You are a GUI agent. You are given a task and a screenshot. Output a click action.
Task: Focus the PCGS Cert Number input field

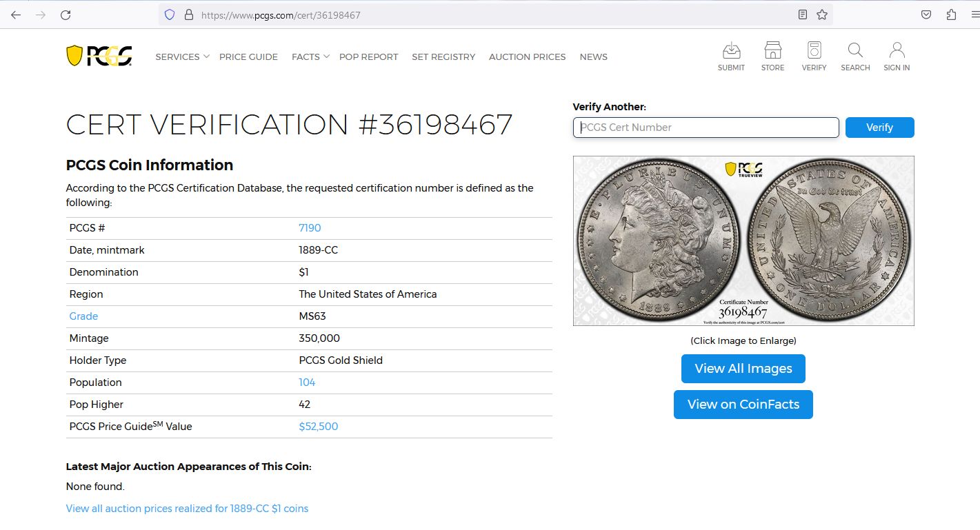pyautogui.click(x=706, y=128)
